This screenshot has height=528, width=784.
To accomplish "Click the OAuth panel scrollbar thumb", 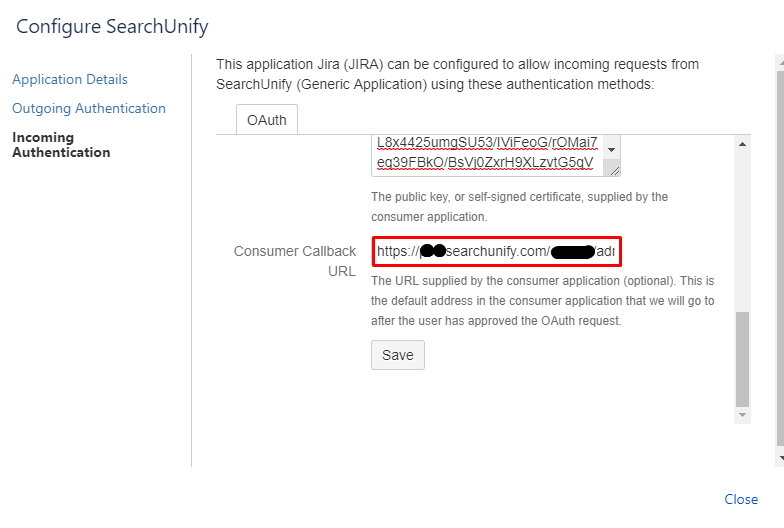I will pyautogui.click(x=742, y=358).
